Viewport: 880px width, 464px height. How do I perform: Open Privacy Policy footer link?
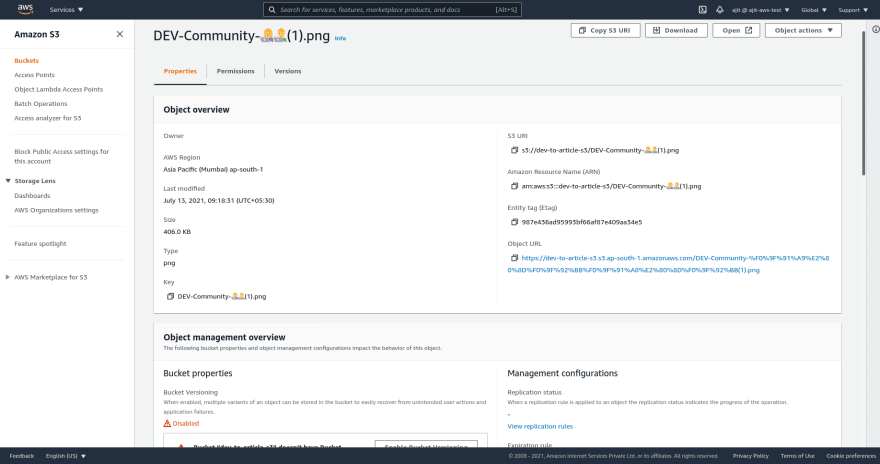[750, 456]
